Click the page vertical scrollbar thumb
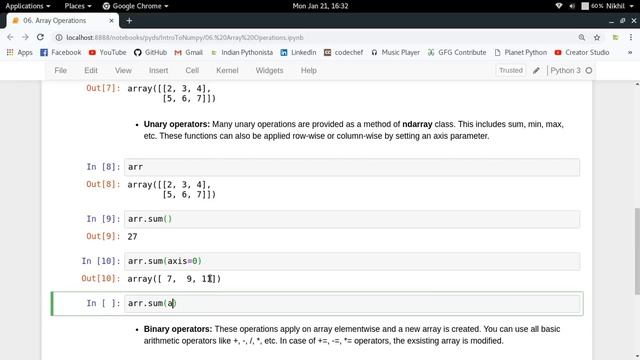The image size is (640, 360). point(637,251)
